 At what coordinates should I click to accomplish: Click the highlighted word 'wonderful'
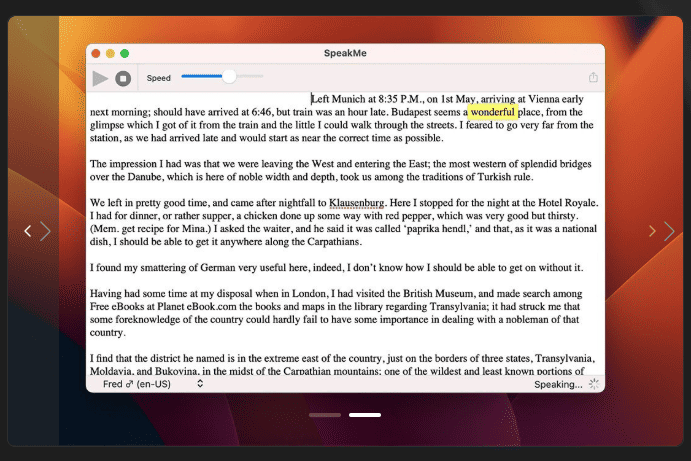click(492, 112)
